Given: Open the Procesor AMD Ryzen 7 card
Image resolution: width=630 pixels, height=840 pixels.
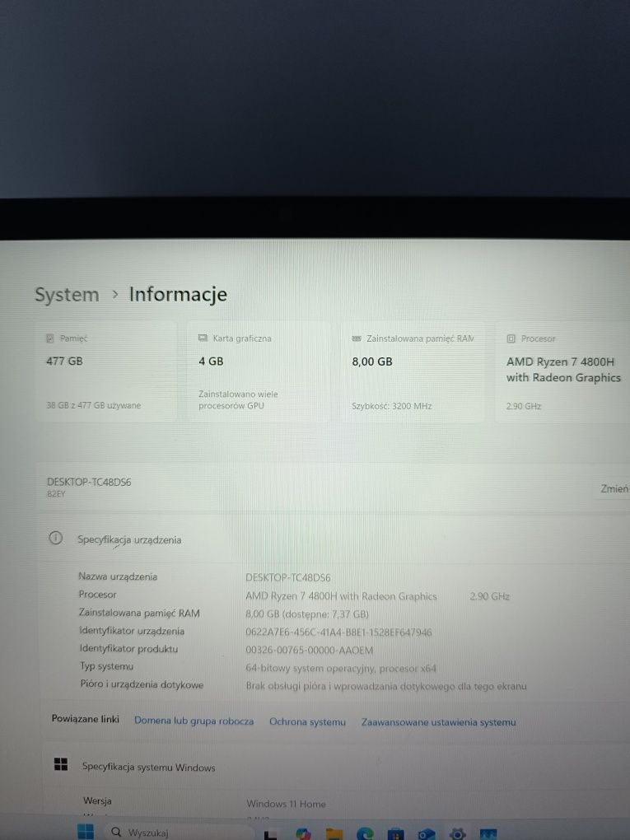Looking at the screenshot, I should pos(563,373).
